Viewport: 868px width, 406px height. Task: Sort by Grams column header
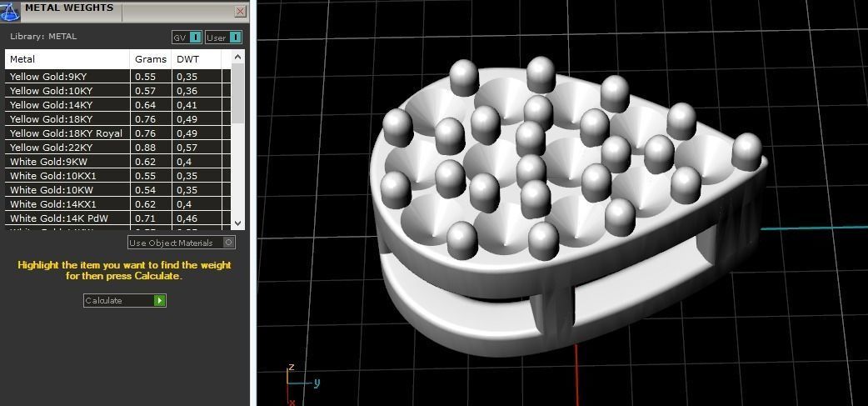(151, 59)
